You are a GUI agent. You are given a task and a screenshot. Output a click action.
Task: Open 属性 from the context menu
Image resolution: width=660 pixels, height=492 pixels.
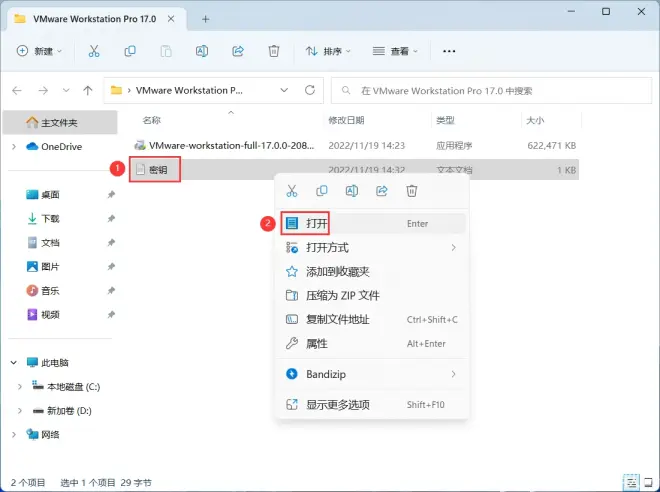(373, 343)
